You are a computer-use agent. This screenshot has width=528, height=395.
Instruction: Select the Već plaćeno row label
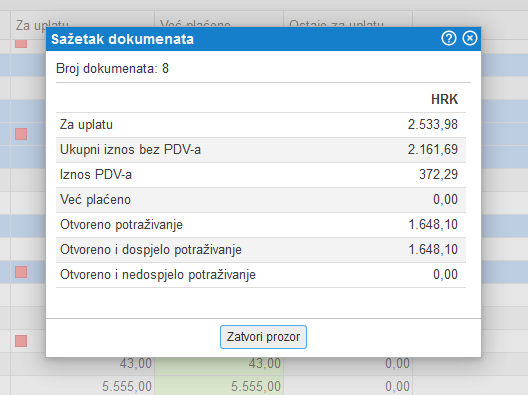click(x=95, y=200)
